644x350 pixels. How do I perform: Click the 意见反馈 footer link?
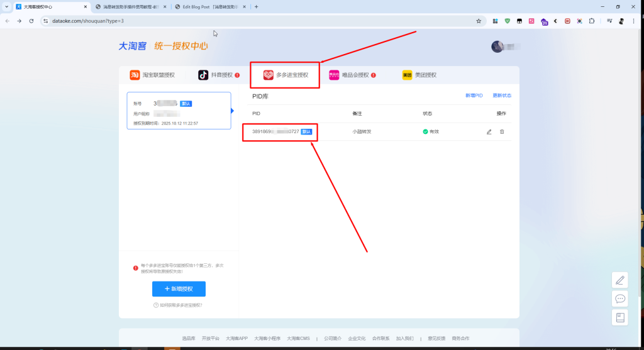click(x=436, y=339)
